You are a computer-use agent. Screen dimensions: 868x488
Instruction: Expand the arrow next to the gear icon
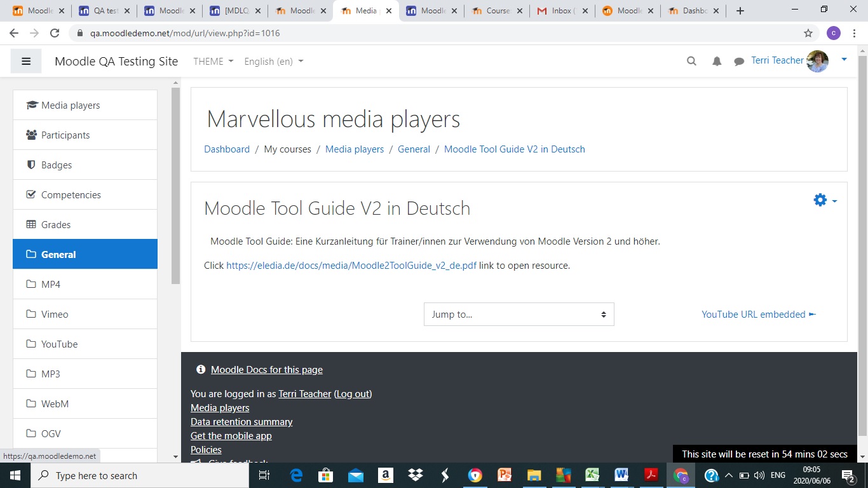click(x=834, y=201)
